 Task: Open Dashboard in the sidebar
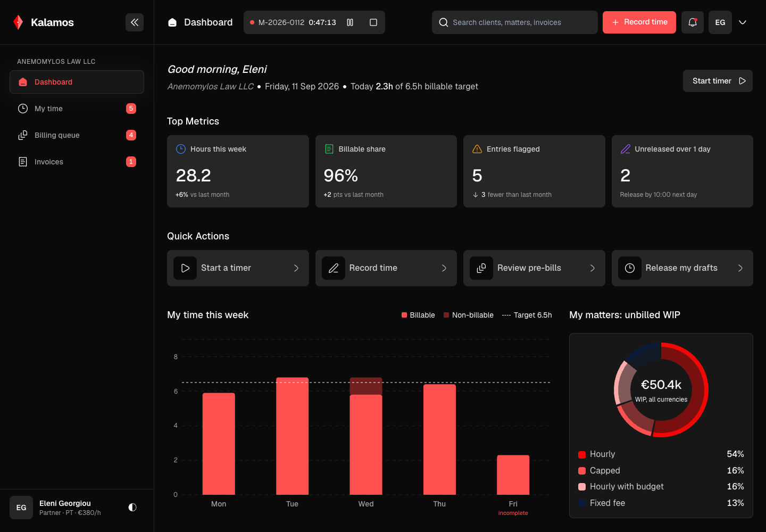tap(77, 82)
